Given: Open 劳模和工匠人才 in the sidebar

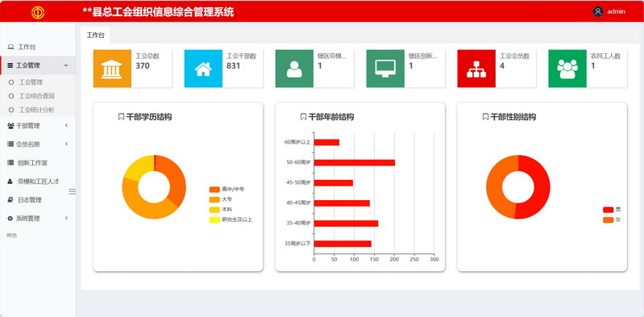Looking at the screenshot, I should click(x=38, y=181).
